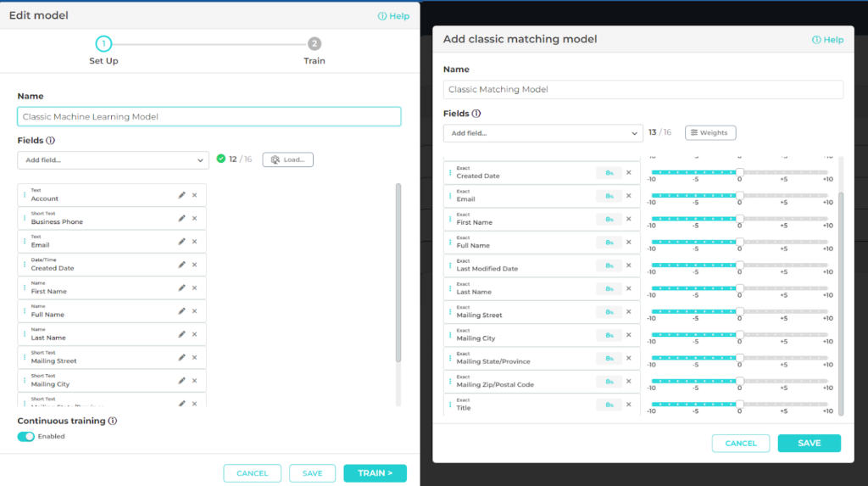Image resolution: width=868 pixels, height=486 pixels.
Task: Remove the Mailing Street field in matching model
Action: 628,311
